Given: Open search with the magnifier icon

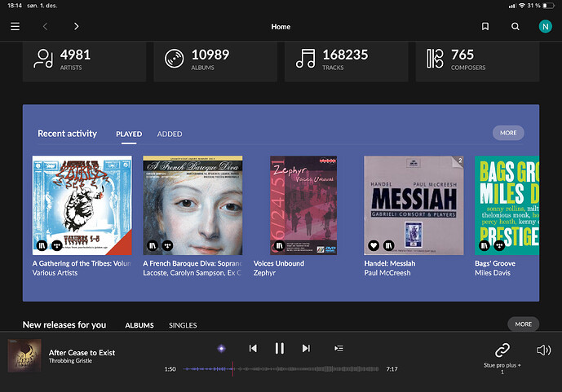Looking at the screenshot, I should pos(515,27).
